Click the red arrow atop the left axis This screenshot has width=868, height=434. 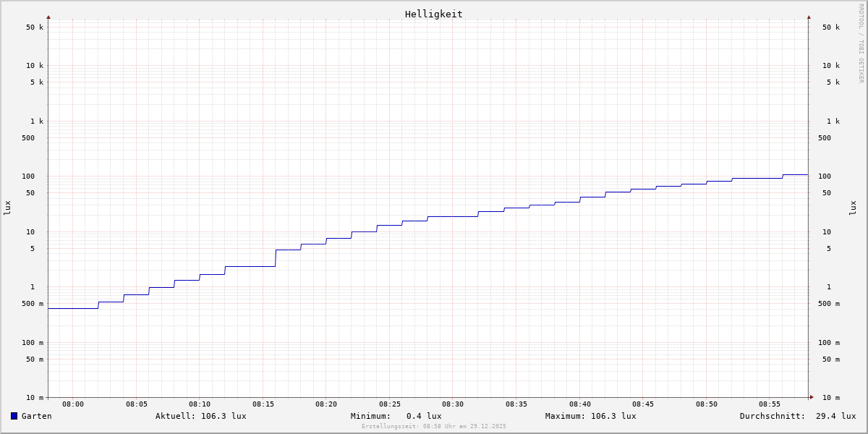tap(48, 17)
